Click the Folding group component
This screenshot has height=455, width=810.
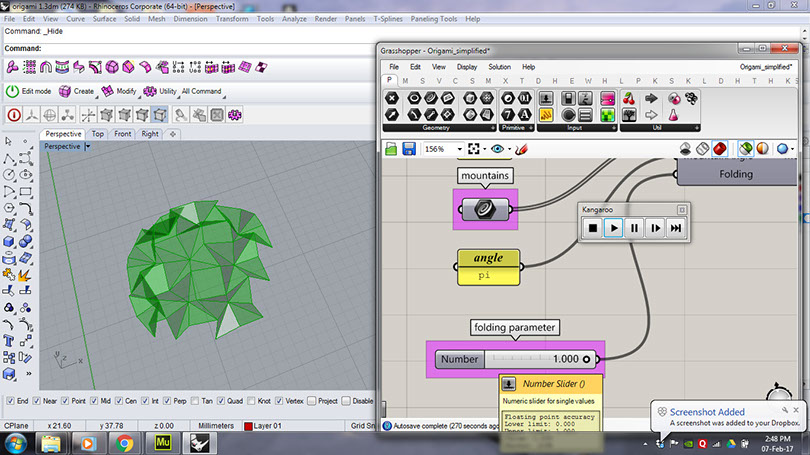point(736,172)
